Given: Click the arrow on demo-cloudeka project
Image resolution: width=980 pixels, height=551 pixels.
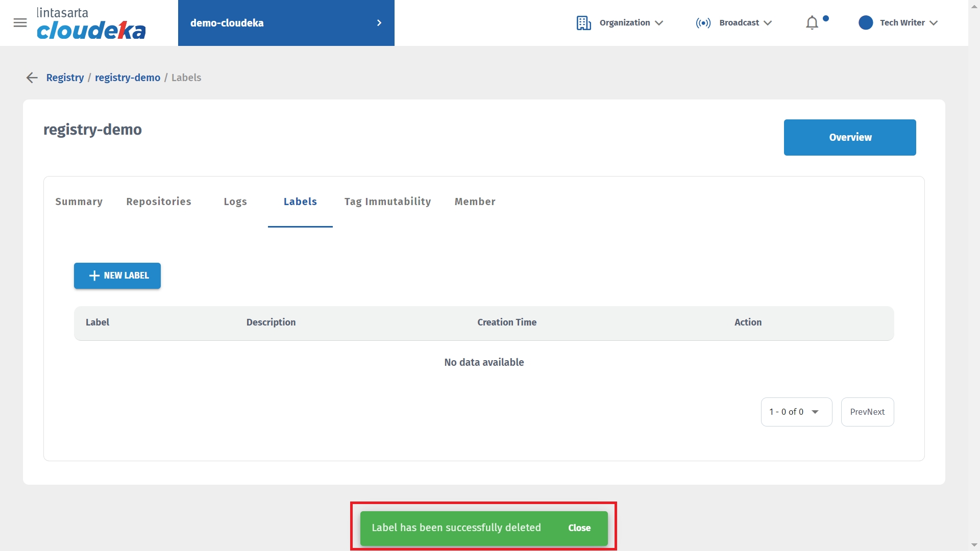Looking at the screenshot, I should tap(379, 23).
